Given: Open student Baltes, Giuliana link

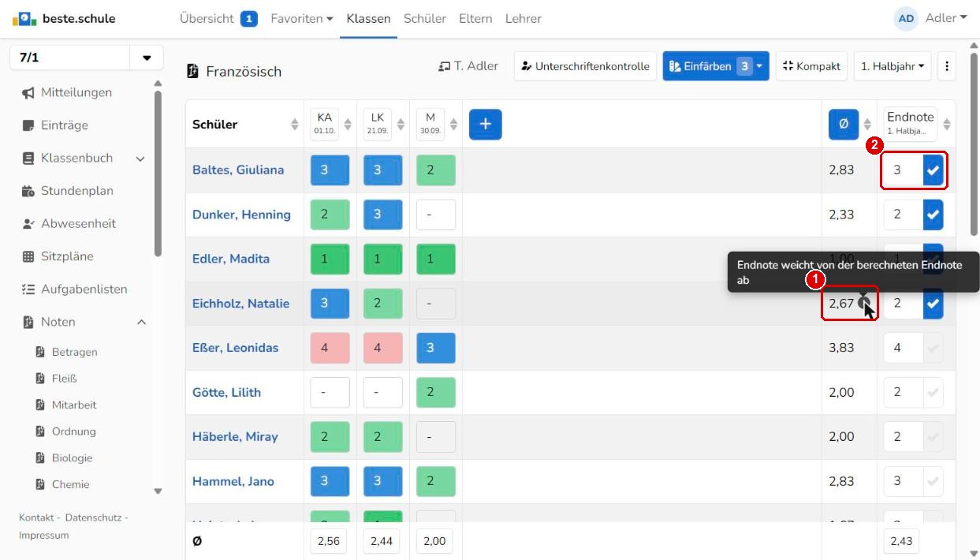Looking at the screenshot, I should click(238, 170).
